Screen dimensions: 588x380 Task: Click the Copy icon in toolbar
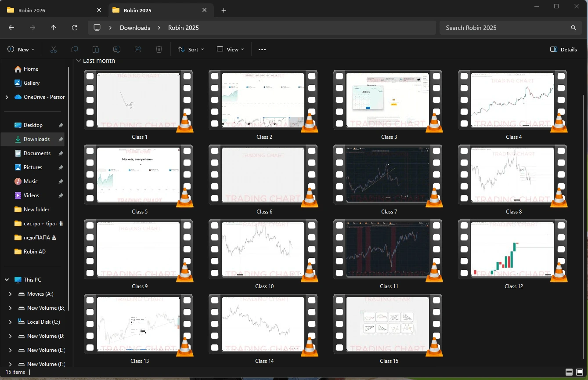[x=75, y=50]
